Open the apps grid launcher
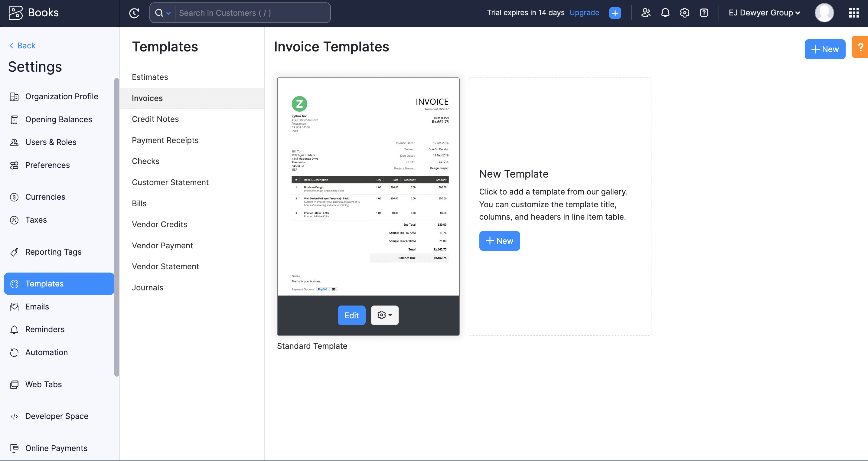 pos(854,13)
